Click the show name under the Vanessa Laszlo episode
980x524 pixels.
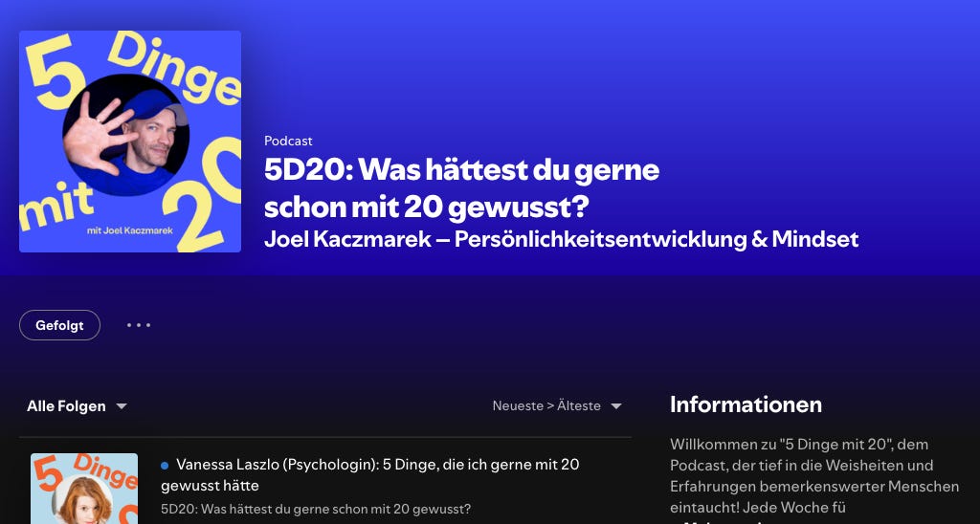[x=316, y=509]
